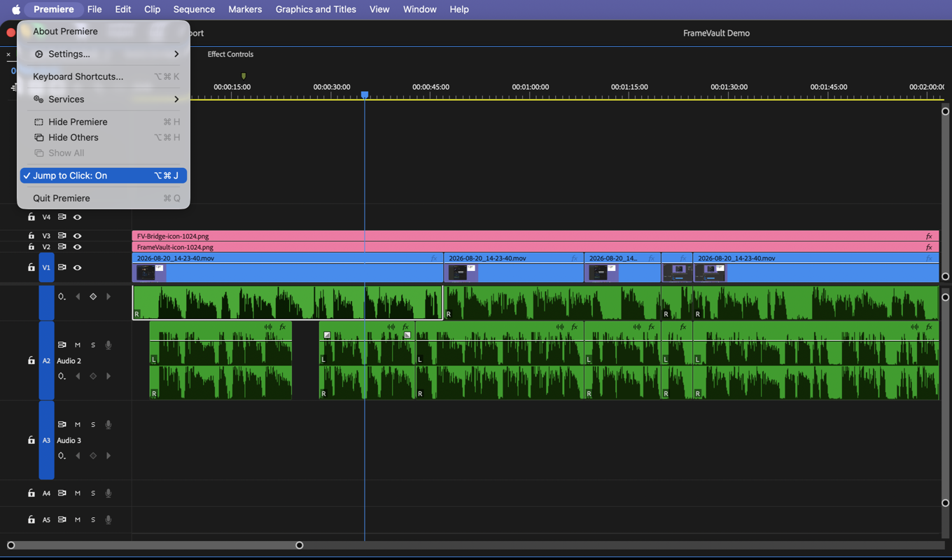Add keyframe diamond on Audio 2 track
This screenshot has height=560, width=952.
(93, 377)
